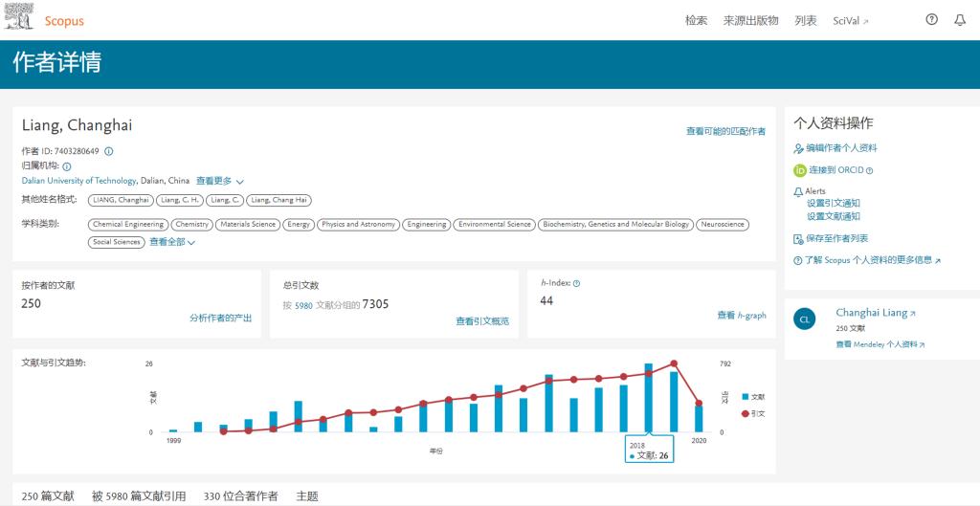Open the help question mark icon
Image resolution: width=980 pixels, height=506 pixels.
click(x=931, y=20)
